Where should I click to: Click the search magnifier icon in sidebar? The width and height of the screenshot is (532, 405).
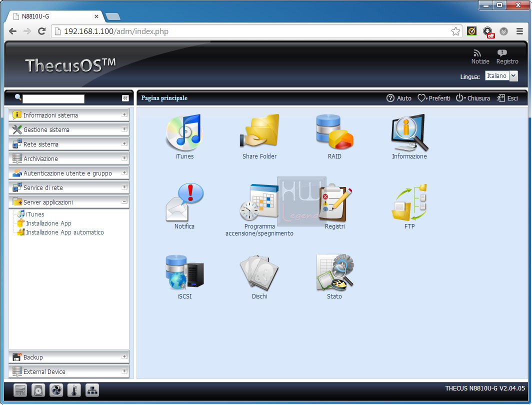tap(18, 97)
